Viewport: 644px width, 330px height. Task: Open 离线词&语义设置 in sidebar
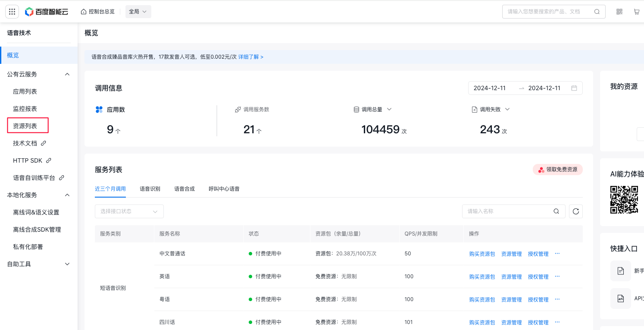point(36,212)
